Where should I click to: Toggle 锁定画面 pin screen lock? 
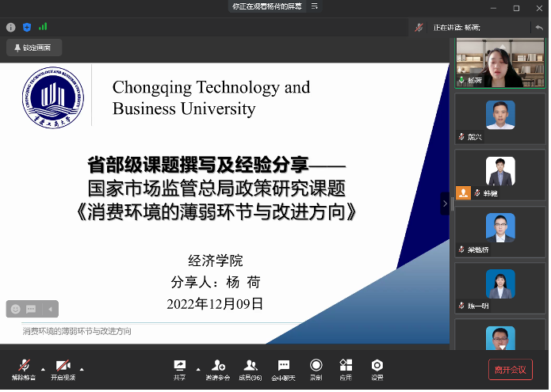tap(32, 48)
